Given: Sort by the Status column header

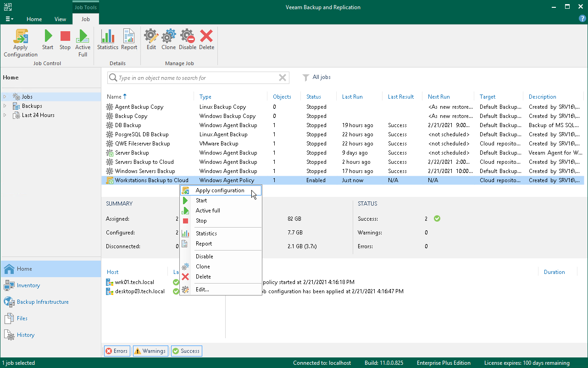Looking at the screenshot, I should point(314,97).
